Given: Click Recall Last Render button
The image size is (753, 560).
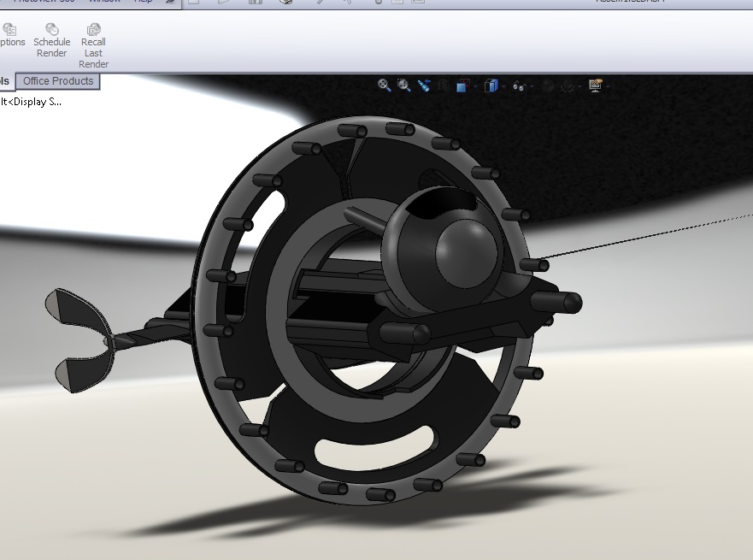Looking at the screenshot, I should (93, 46).
